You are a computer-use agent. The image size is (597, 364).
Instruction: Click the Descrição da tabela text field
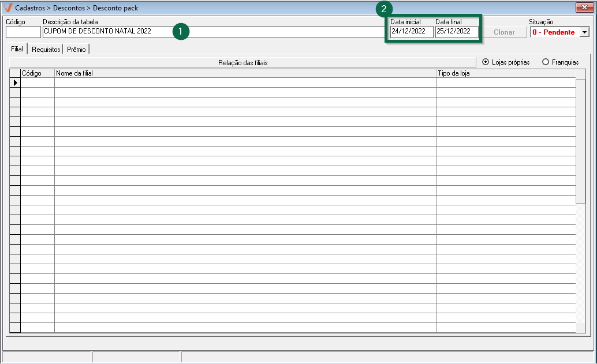(x=215, y=32)
